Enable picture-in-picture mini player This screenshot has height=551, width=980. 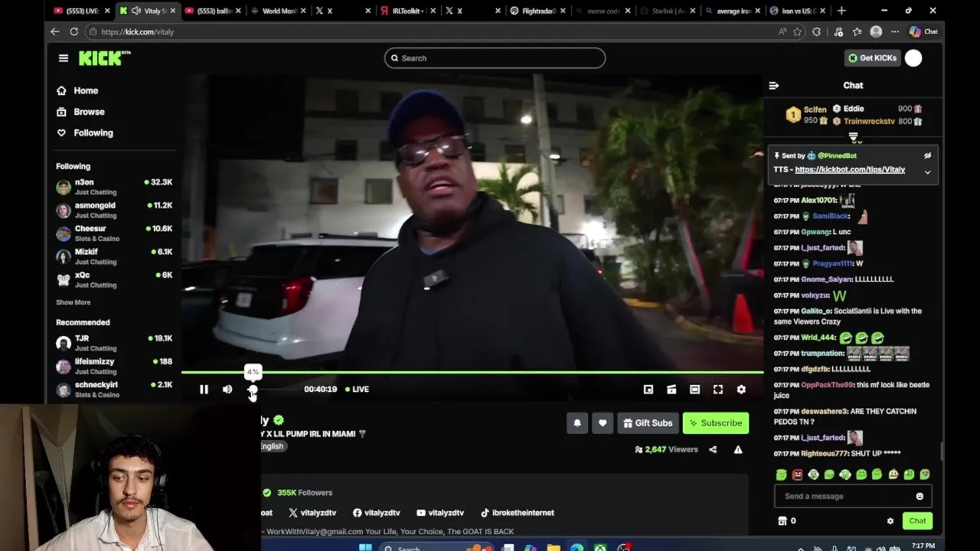click(x=648, y=390)
